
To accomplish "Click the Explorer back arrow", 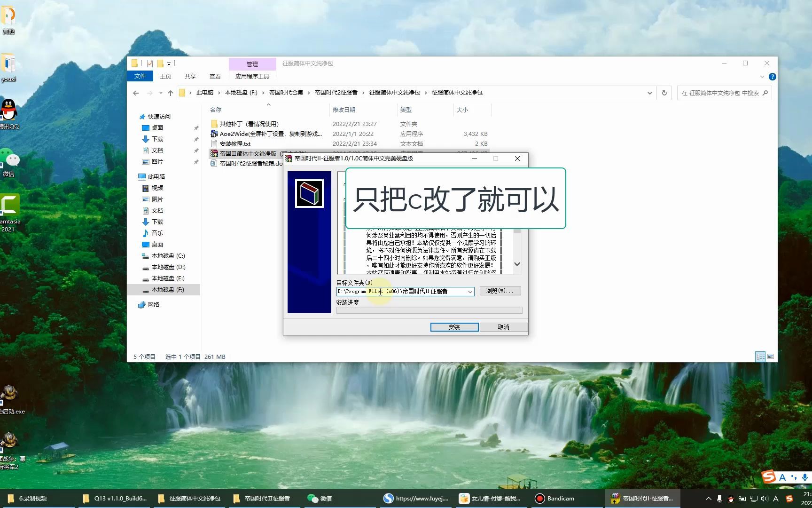I will coord(136,93).
